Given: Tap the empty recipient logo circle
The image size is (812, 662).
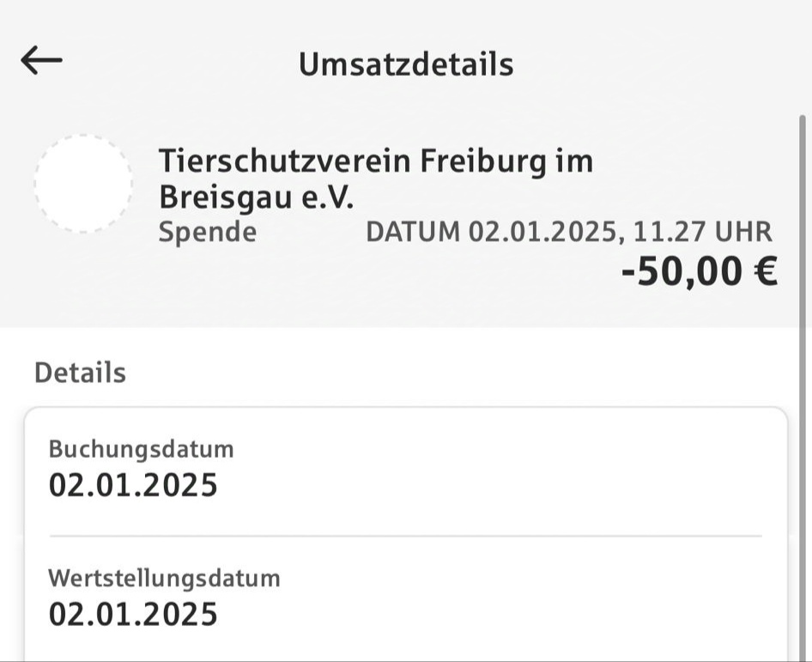Looking at the screenshot, I should [82, 184].
